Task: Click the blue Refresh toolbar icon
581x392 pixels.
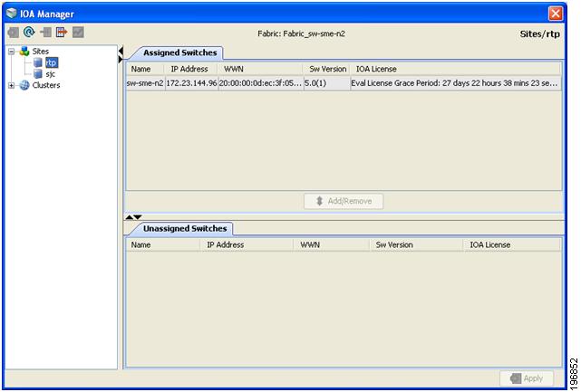Action: tap(29, 33)
